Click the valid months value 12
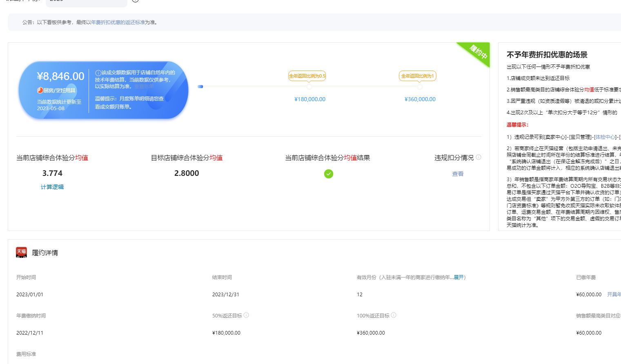The image size is (621, 364). tap(360, 295)
